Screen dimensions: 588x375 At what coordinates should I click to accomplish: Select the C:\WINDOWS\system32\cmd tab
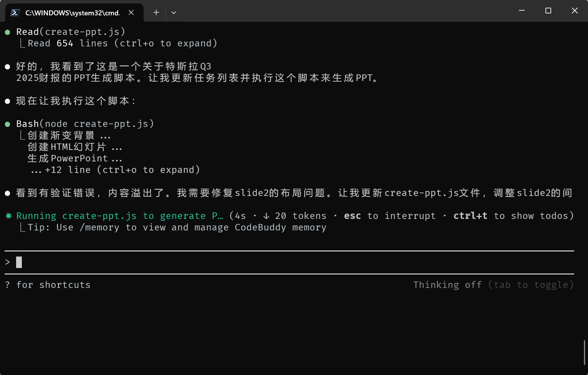click(72, 13)
